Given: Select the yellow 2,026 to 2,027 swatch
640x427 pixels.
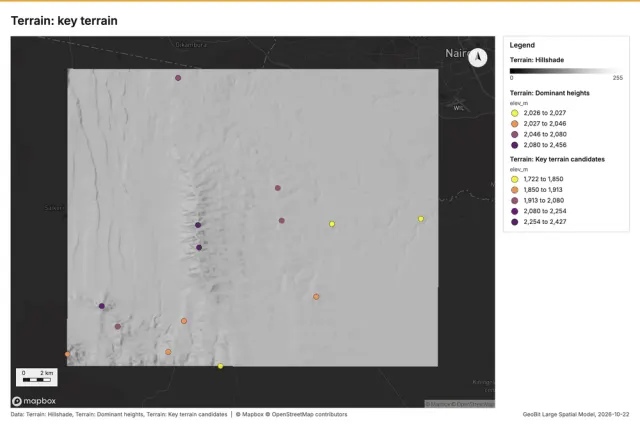Looking at the screenshot, I should (x=515, y=113).
